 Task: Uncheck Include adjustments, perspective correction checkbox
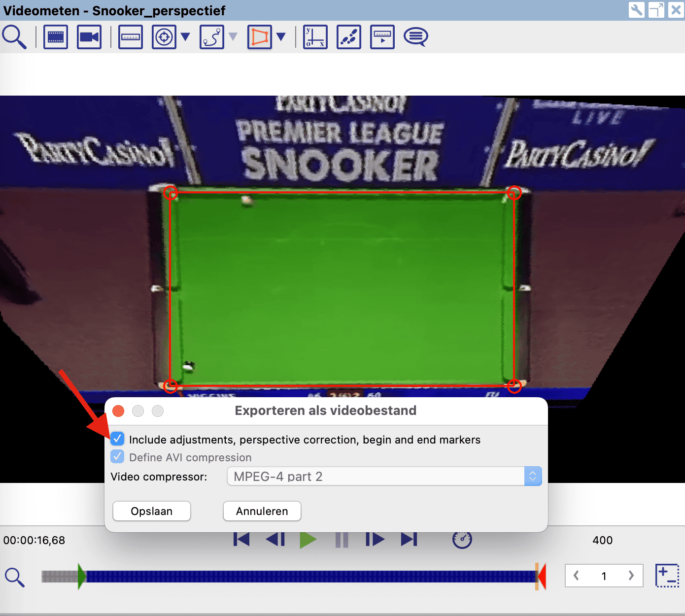point(117,439)
